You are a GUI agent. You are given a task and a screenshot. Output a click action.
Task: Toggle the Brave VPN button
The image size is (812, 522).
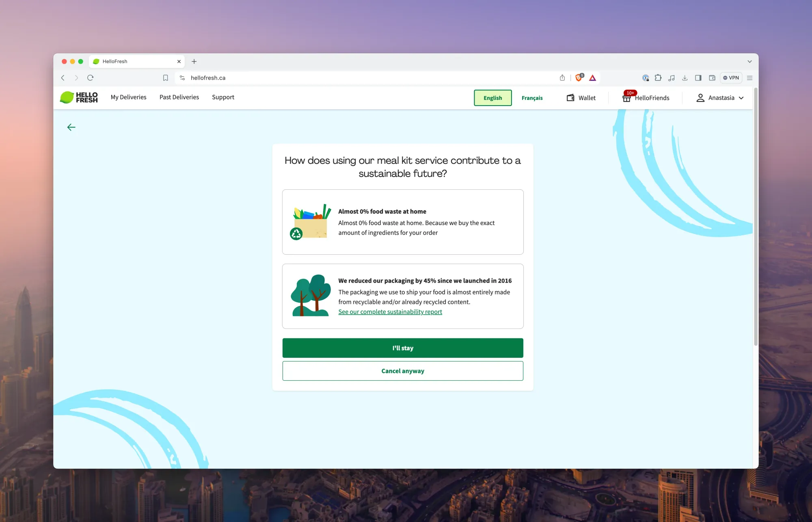click(731, 78)
